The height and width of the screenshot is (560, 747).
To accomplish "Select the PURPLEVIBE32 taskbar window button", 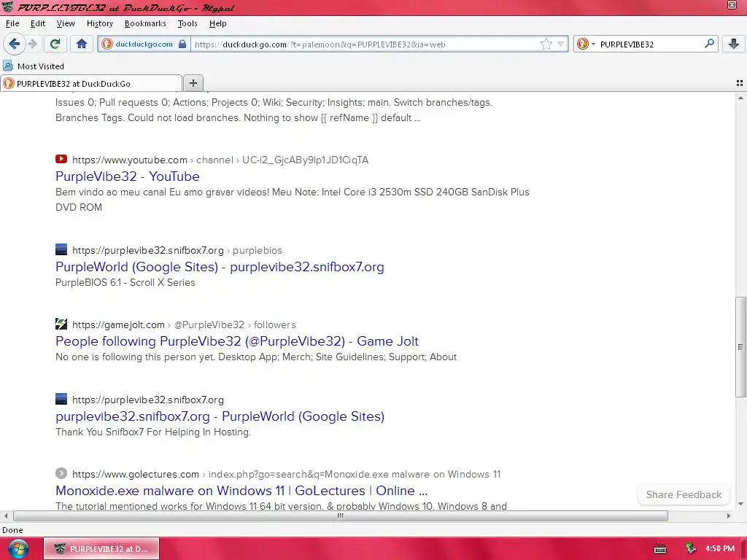I will tap(101, 548).
